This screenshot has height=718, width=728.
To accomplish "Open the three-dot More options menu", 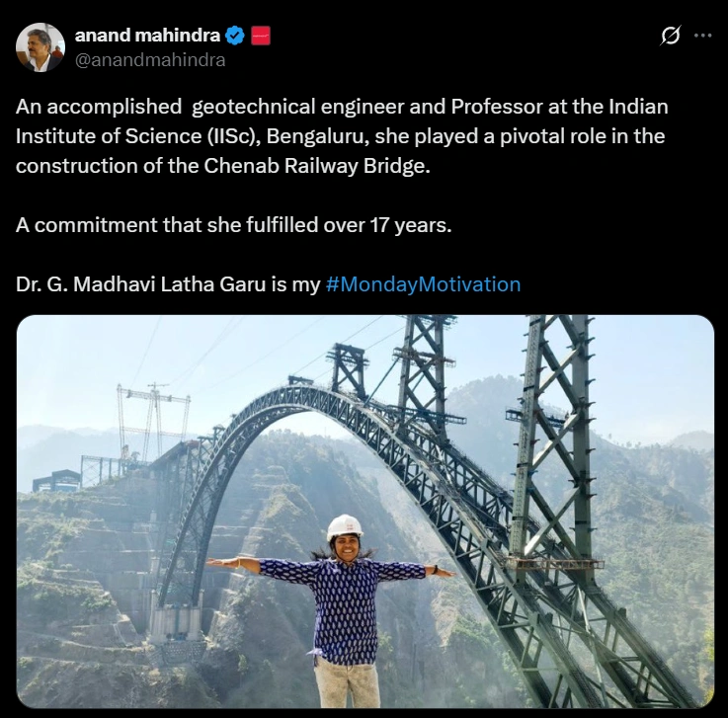I will click(x=702, y=36).
